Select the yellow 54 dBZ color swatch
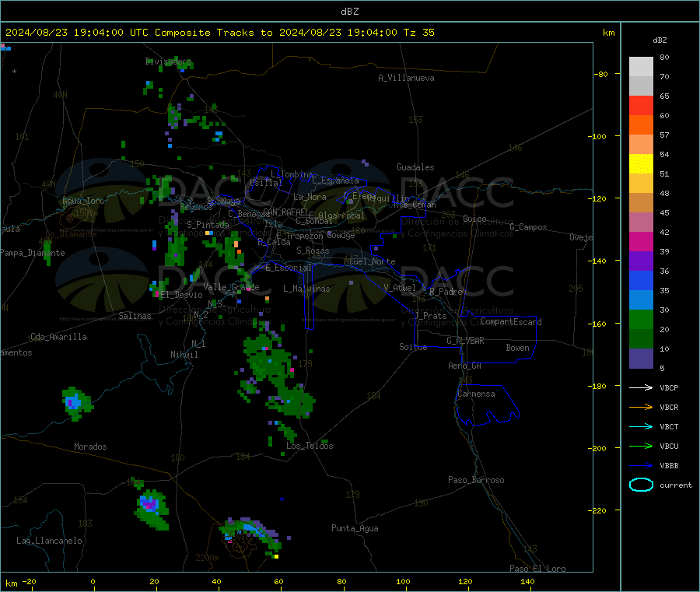Screen dimensions: 700x592 641,164
